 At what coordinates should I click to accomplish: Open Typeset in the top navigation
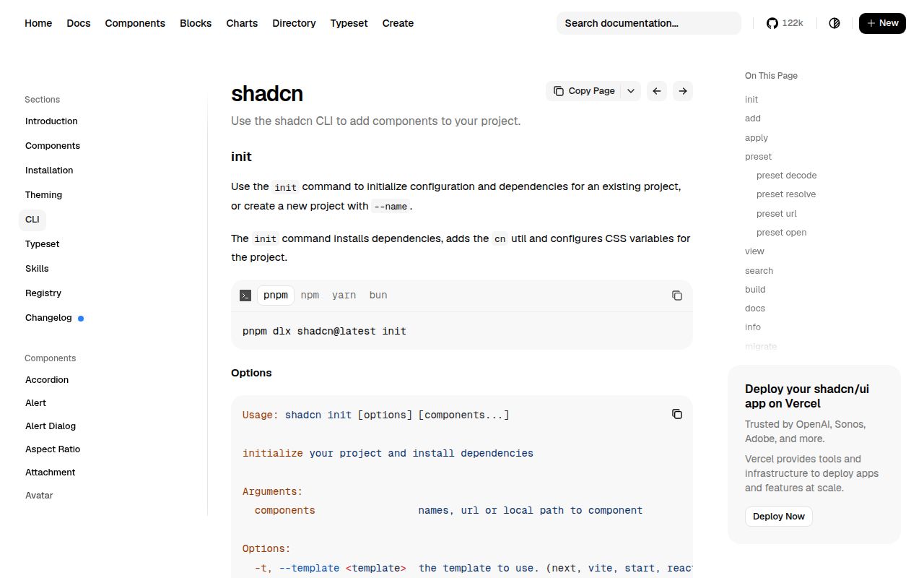[349, 23]
